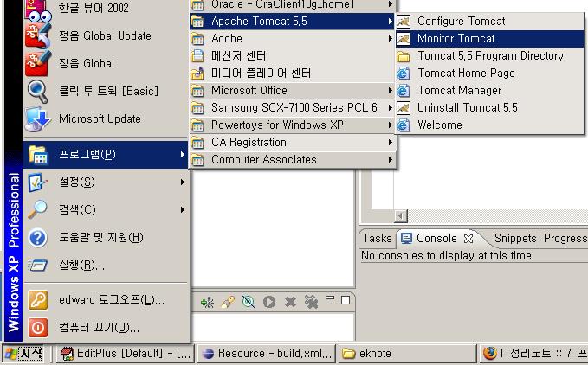This screenshot has height=365, width=588.
Task: Launch 한글 뷰어 2002
Action: tap(106, 9)
